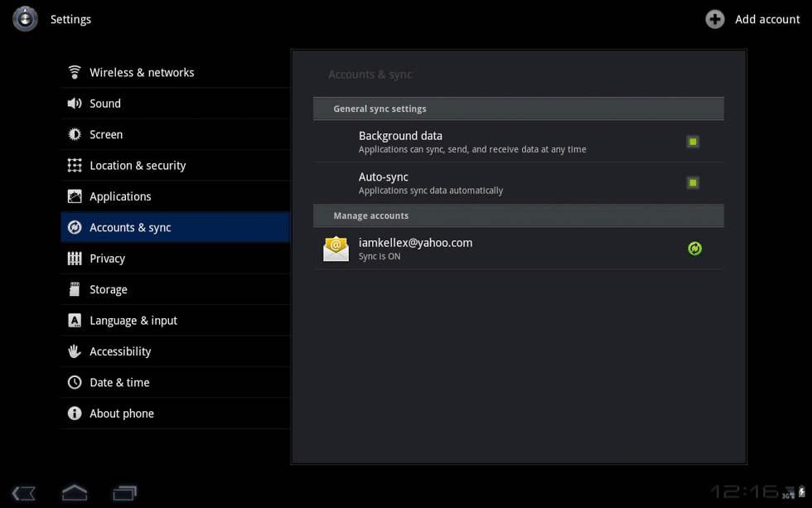This screenshot has width=812, height=508.
Task: Uncheck the Auto-sync checkbox
Action: [x=693, y=182]
